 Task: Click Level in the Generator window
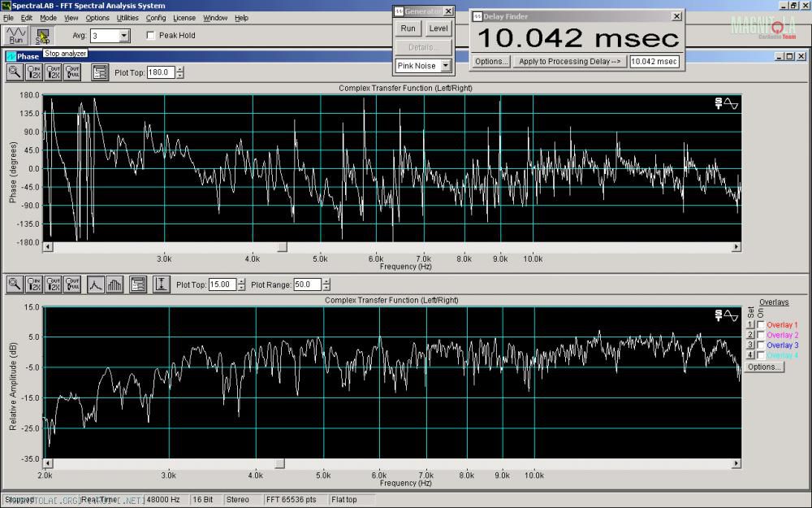(x=438, y=28)
